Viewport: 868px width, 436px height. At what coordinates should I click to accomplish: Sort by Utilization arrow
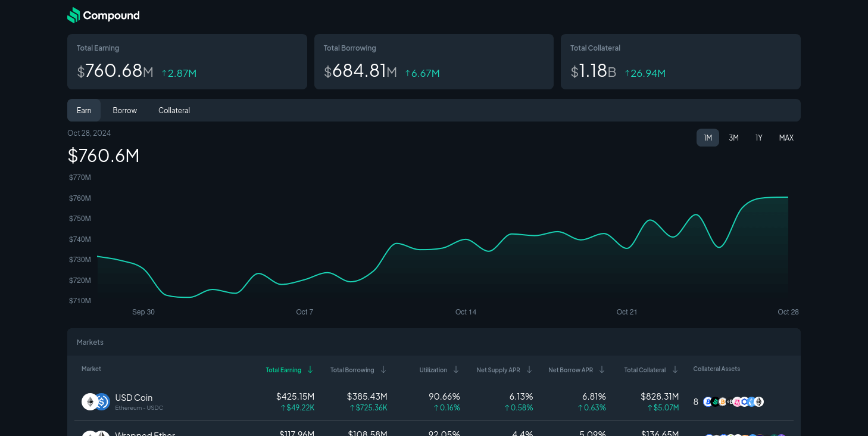(456, 370)
